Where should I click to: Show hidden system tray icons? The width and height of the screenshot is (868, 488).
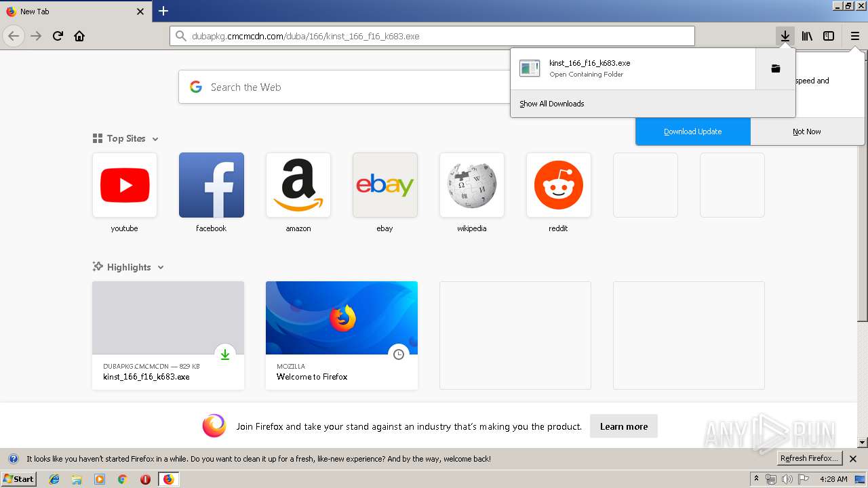pyautogui.click(x=756, y=479)
